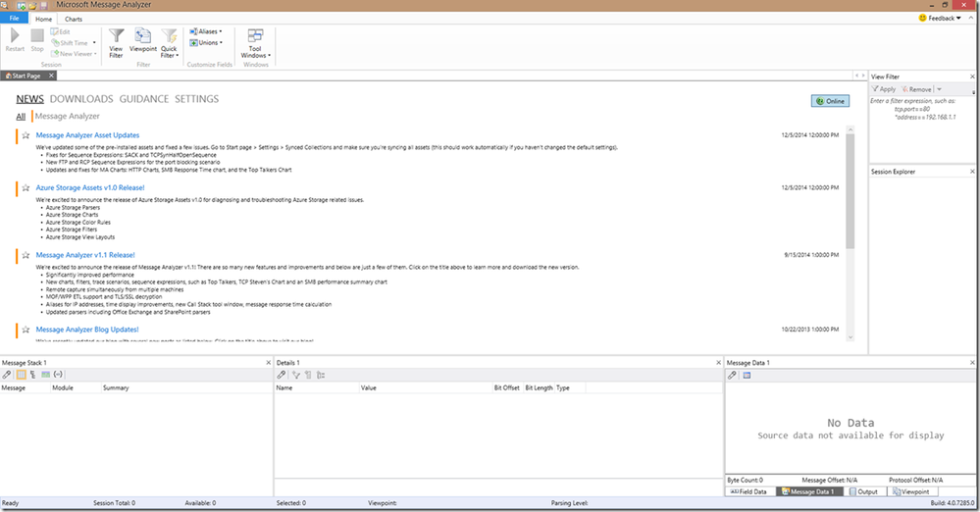This screenshot has height=512, width=980.
Task: Switch to the Charts ribbon tab
Action: point(74,19)
